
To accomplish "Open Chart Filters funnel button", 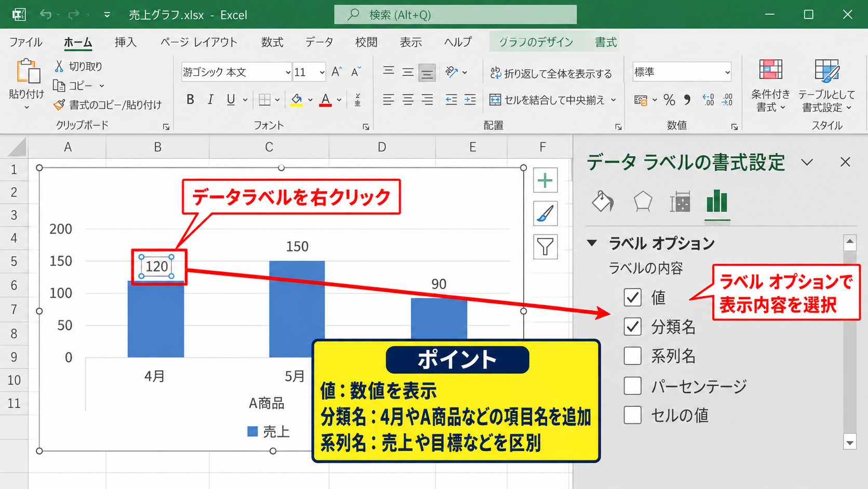I will click(x=545, y=247).
